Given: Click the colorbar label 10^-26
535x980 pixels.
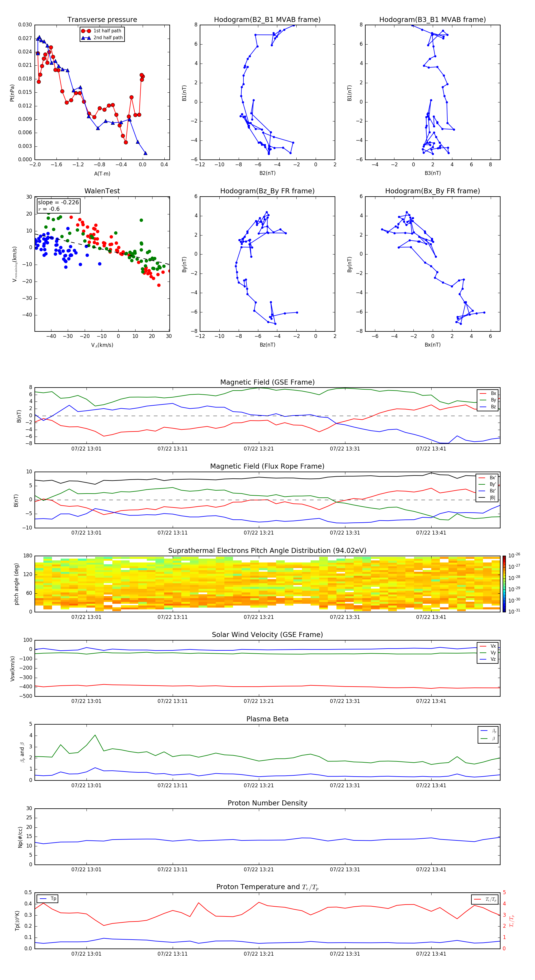Looking at the screenshot, I should click(x=514, y=555).
